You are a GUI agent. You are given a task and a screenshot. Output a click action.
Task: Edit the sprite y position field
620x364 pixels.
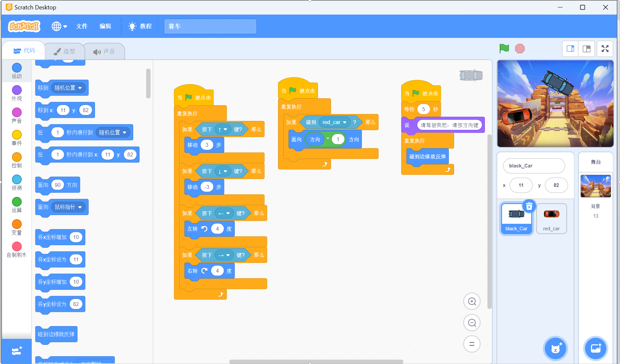(556, 185)
